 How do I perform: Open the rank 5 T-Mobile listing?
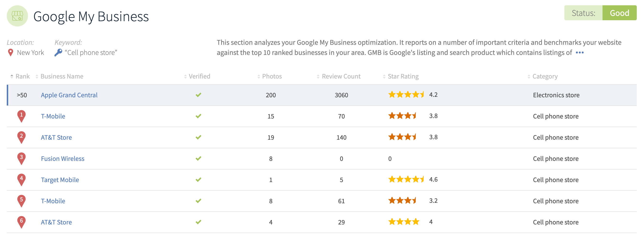point(53,201)
